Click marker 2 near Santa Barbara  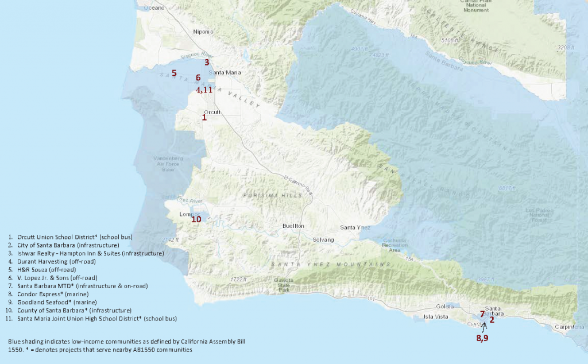[492, 320]
